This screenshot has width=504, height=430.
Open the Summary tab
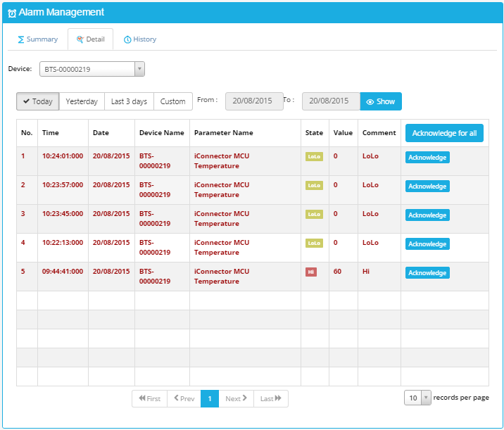click(x=37, y=39)
